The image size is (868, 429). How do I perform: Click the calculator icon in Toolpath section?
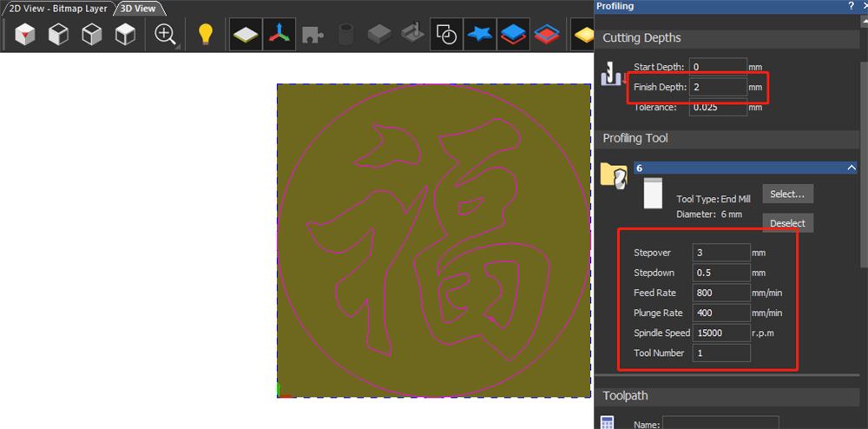click(608, 423)
